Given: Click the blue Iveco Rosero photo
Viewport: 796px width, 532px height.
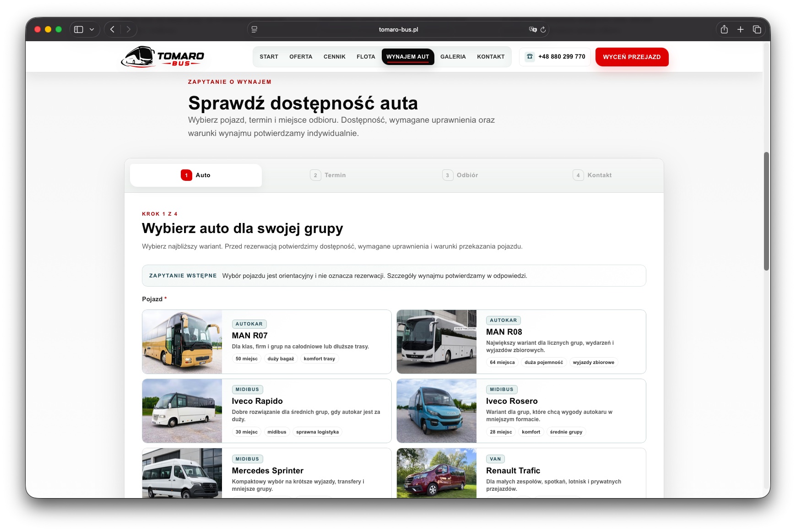Looking at the screenshot, I should point(437,411).
